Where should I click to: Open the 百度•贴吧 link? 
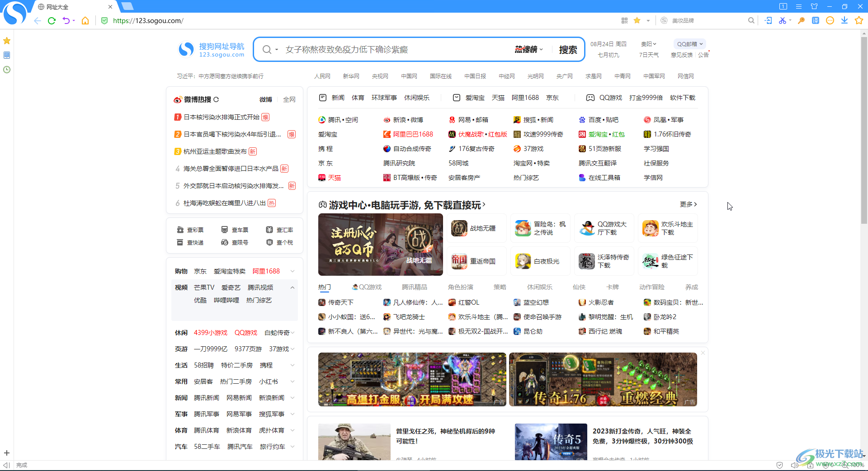pyautogui.click(x=599, y=120)
